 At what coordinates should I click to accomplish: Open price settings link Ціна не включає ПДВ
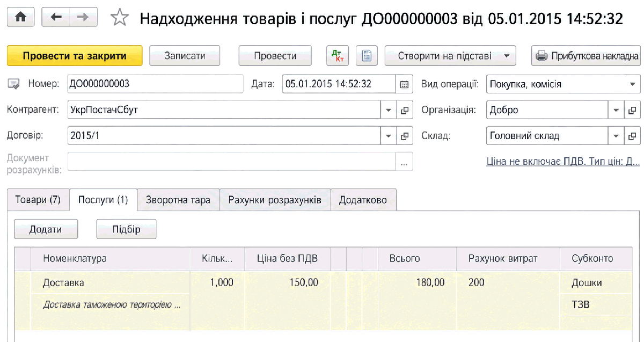click(563, 161)
